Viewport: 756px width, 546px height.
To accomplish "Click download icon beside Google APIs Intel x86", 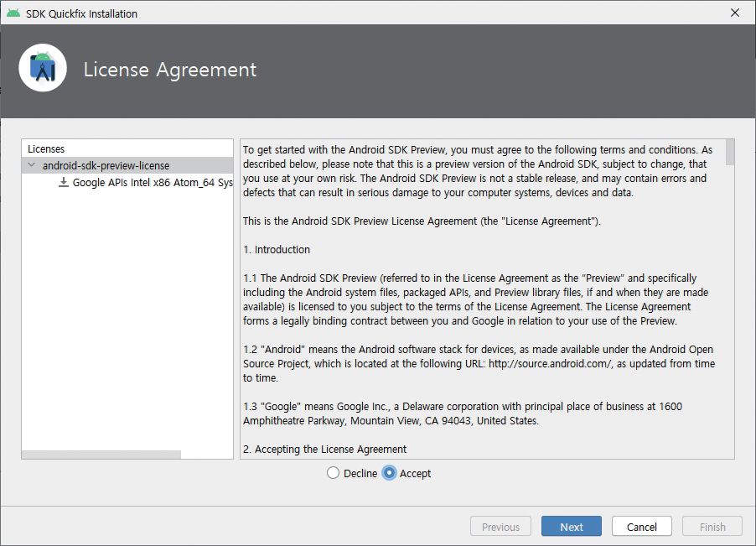I will click(63, 182).
